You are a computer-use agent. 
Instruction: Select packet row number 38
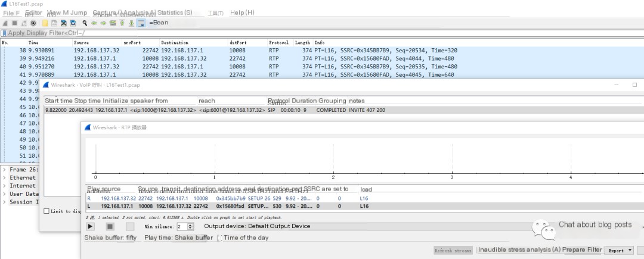(x=322, y=51)
